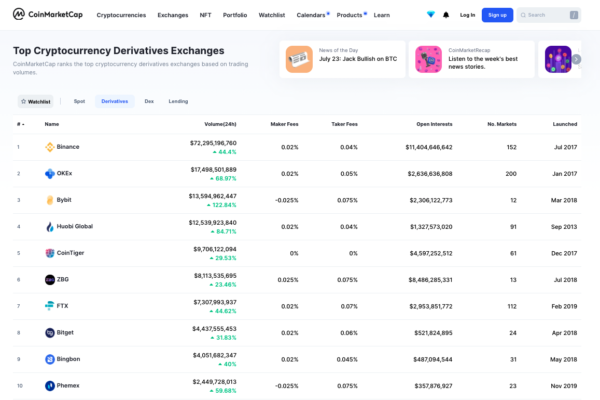
Task: Click the ZBG exchange logo
Action: [50, 279]
